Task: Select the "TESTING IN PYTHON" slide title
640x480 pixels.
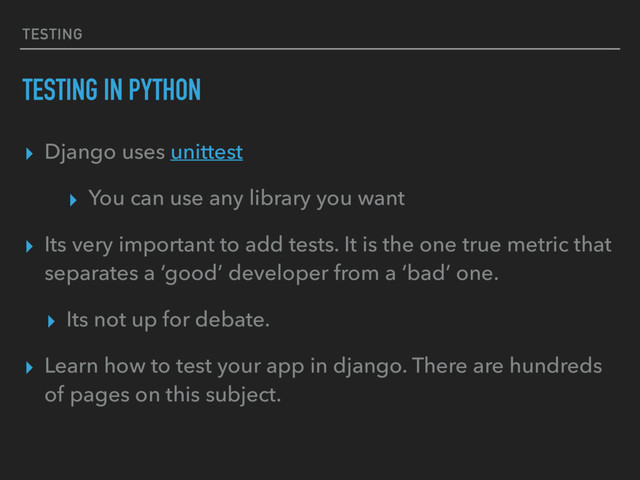Action: tap(111, 92)
